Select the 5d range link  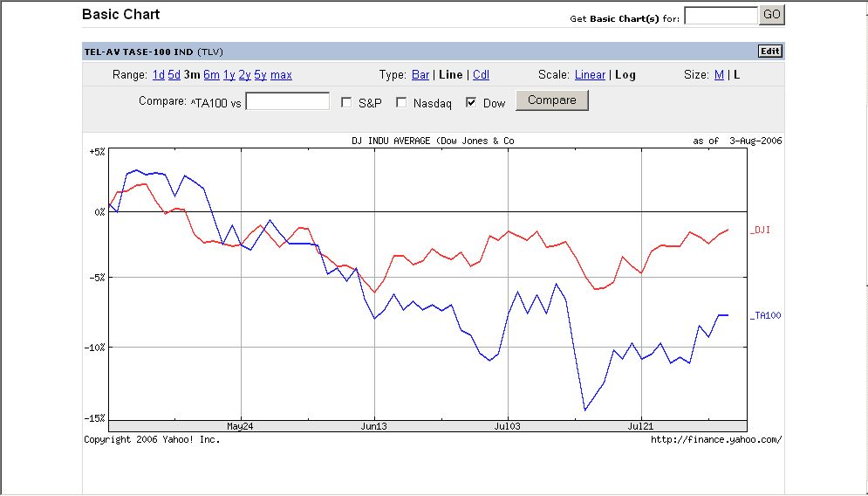point(174,75)
